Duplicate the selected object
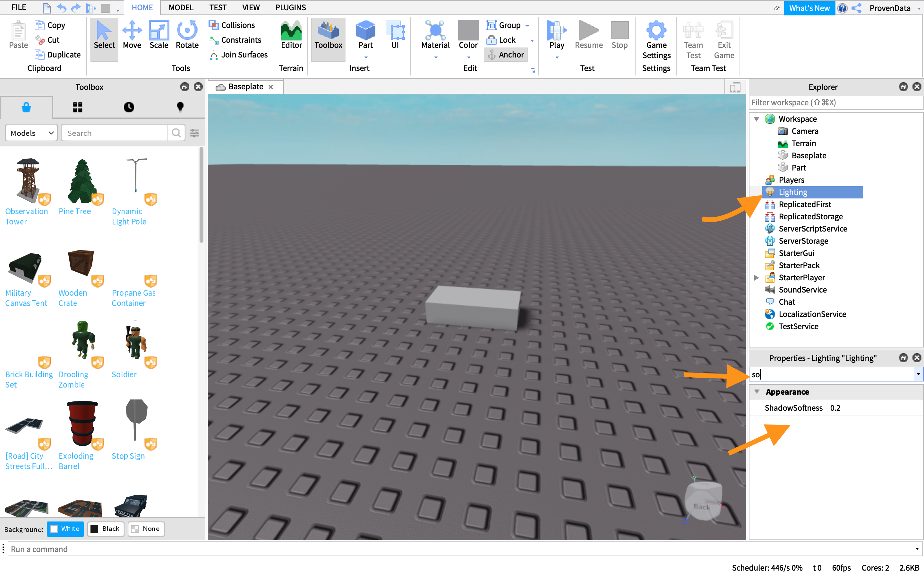 [58, 55]
